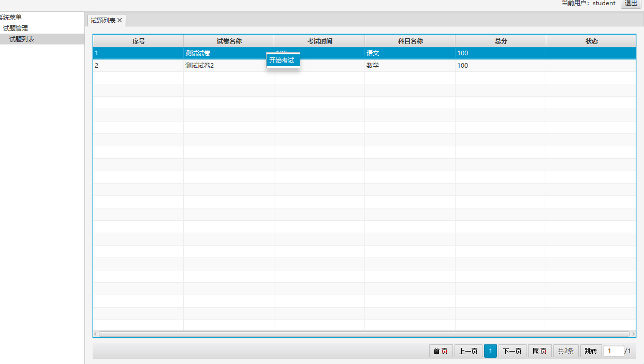Click the 总分 column header
Image resolution: width=644 pixels, height=364 pixels.
pos(501,41)
